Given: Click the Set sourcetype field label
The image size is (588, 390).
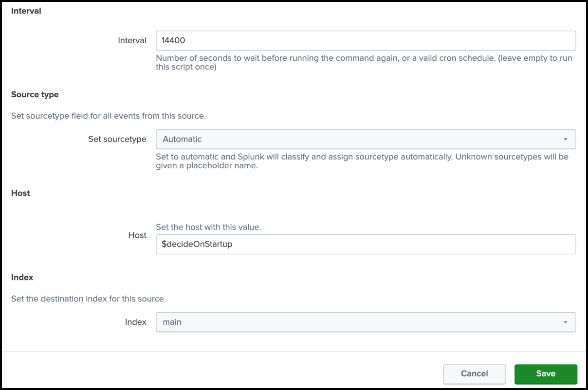Looking at the screenshot, I should point(117,139).
